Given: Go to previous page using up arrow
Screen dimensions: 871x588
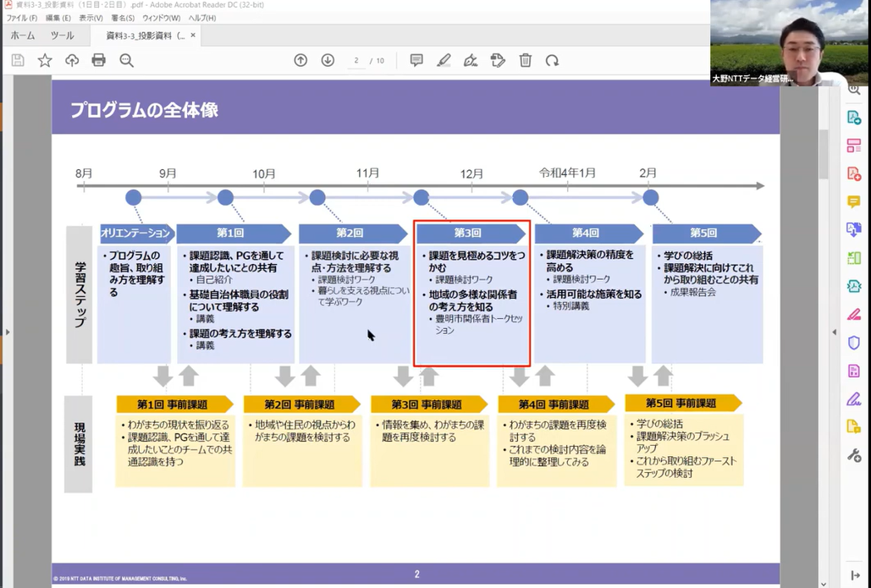Looking at the screenshot, I should 300,60.
